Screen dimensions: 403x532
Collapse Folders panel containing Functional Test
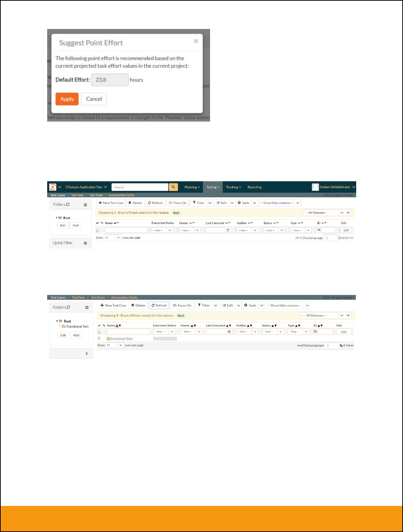click(87, 307)
